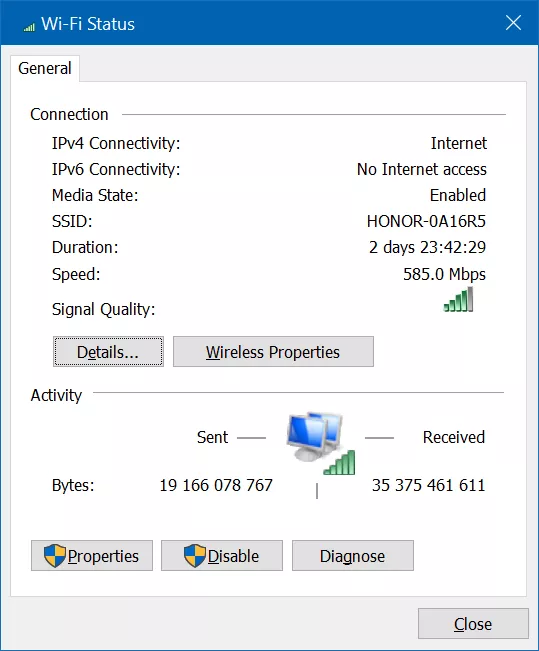Select the General tab

click(x=45, y=69)
